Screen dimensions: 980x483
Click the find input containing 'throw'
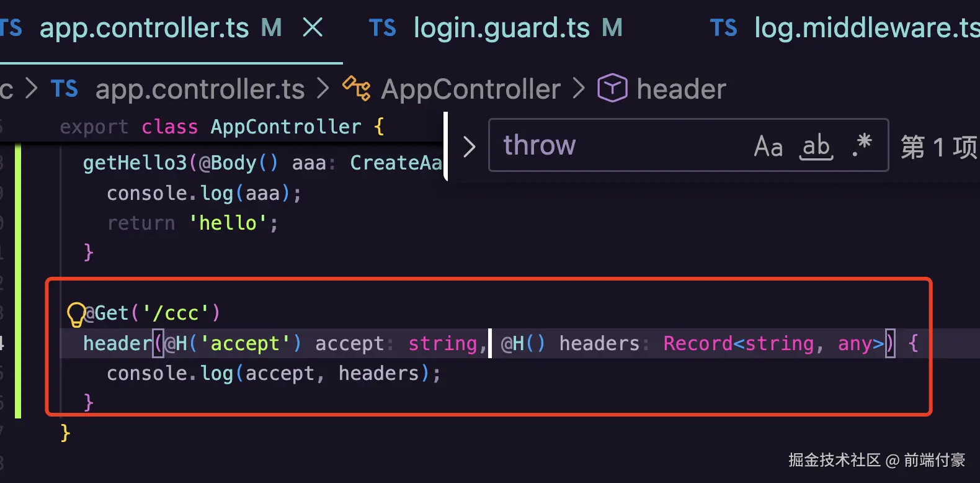pos(620,145)
